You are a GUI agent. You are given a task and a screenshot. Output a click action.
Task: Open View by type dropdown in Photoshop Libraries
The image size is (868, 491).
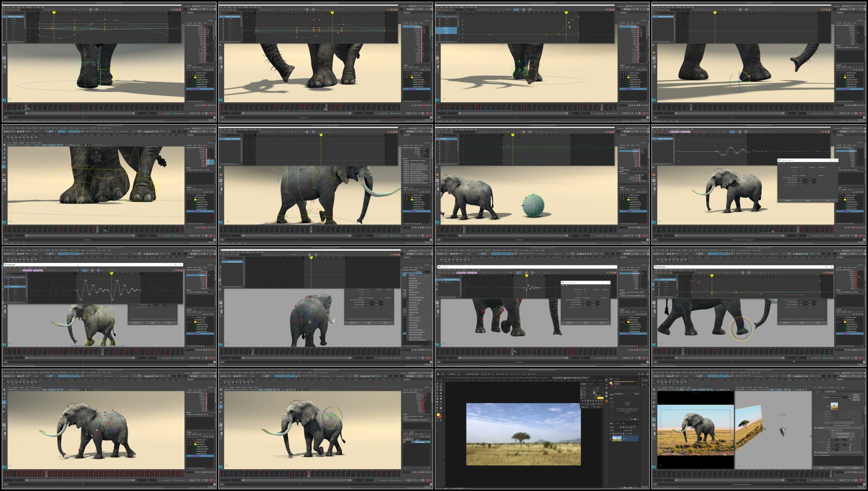[x=619, y=394]
